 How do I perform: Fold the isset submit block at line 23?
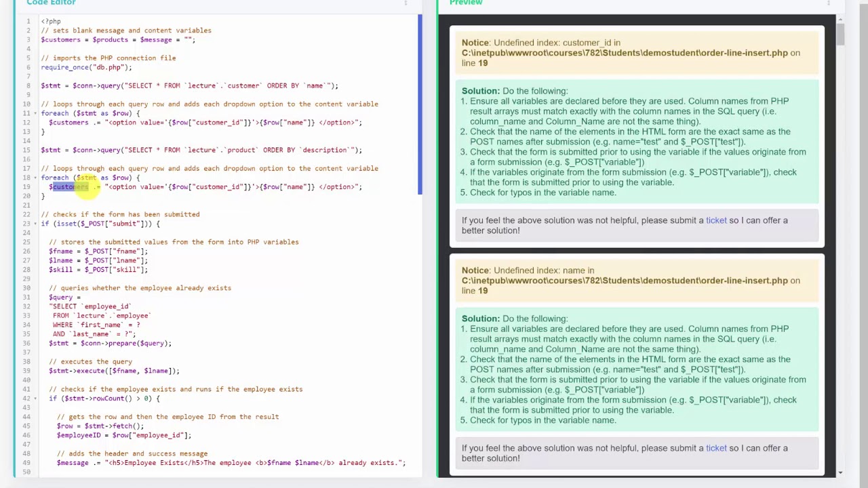35,224
